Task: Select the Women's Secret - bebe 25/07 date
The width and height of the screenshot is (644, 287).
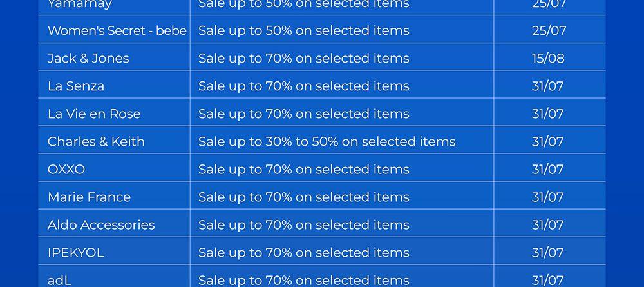Action: pyautogui.click(x=548, y=30)
